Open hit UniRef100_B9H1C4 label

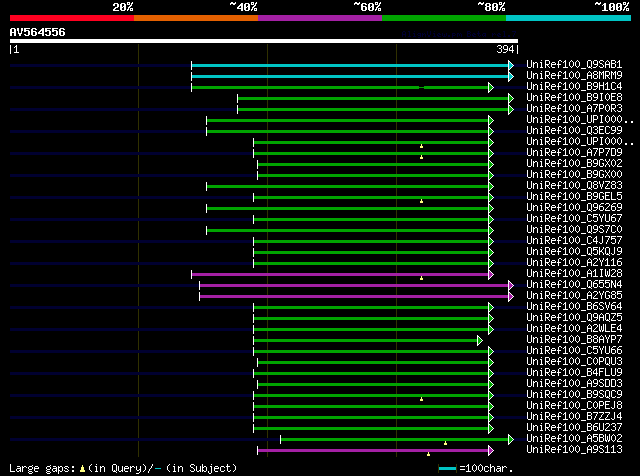tap(574, 87)
